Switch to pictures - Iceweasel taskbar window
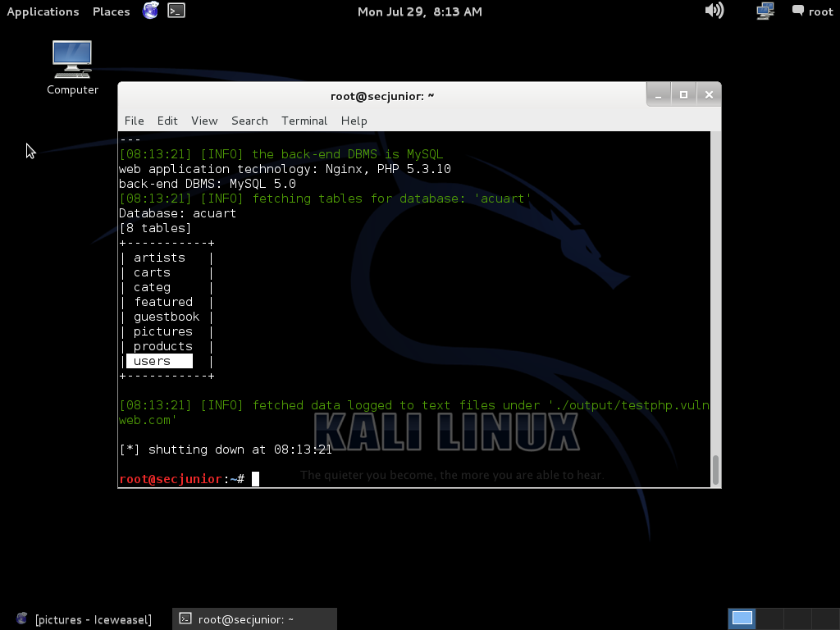840x630 pixels. (84, 619)
